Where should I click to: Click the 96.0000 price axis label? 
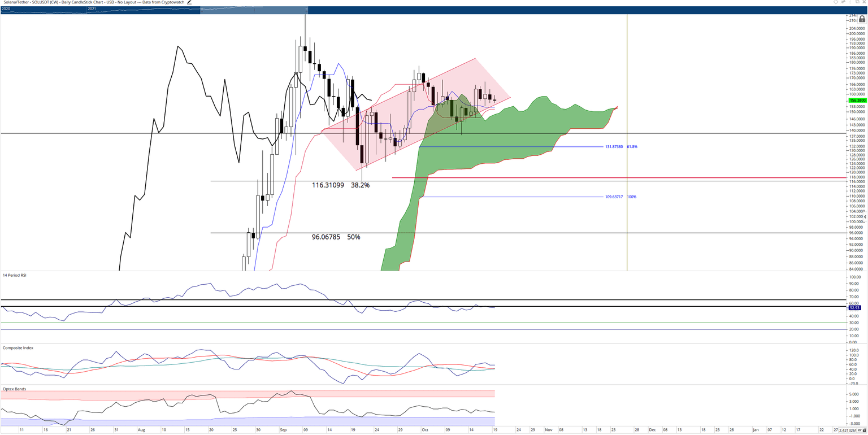click(857, 233)
